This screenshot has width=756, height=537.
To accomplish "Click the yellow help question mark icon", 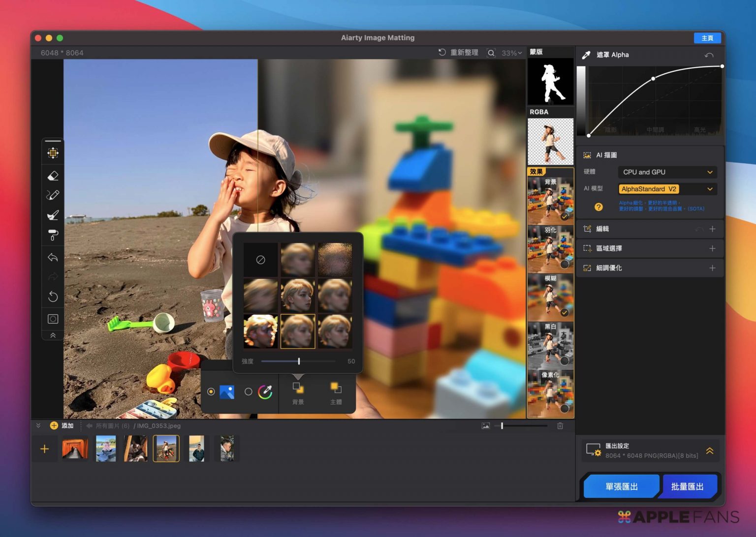I will pos(598,207).
